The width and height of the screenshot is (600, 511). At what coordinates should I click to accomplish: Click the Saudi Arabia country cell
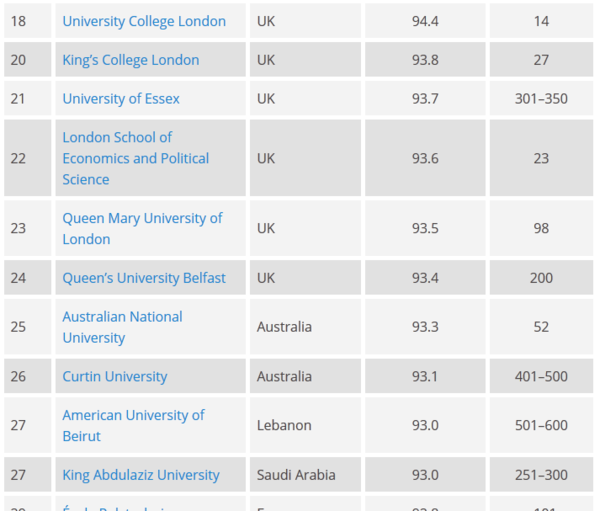[x=296, y=474]
